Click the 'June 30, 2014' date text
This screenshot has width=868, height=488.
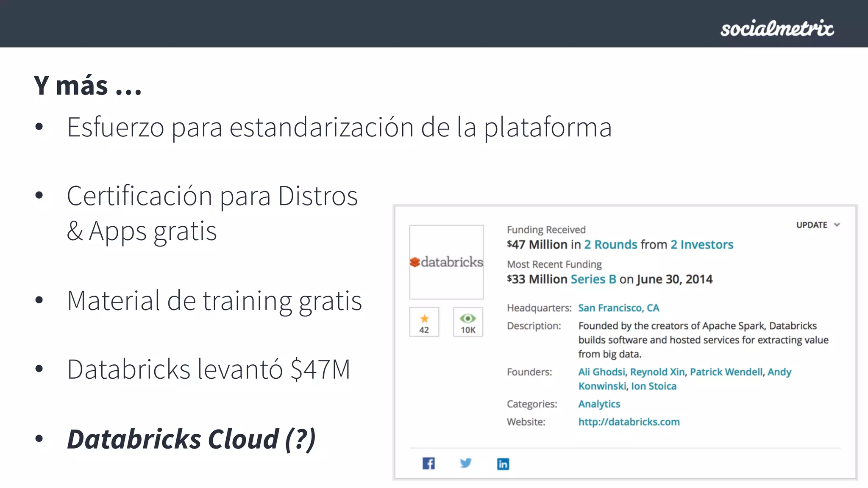pos(675,279)
